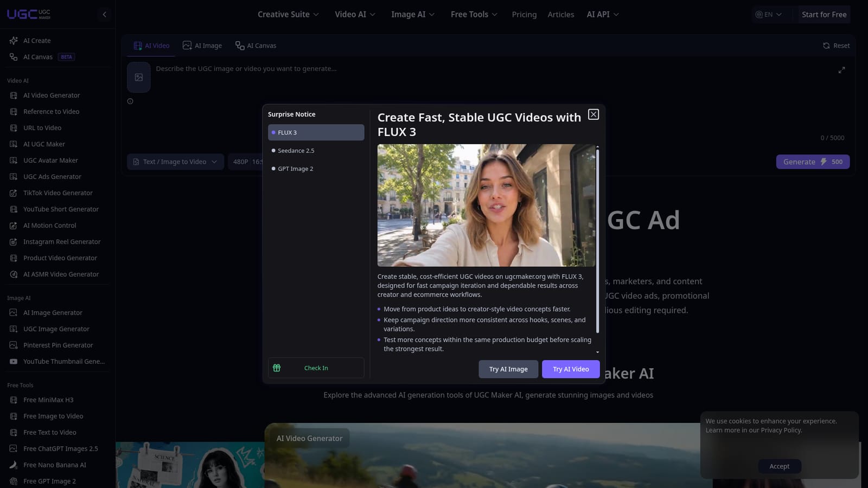Select GPT Image 2 in the notice list
This screenshot has height=488, width=868.
[x=316, y=169]
